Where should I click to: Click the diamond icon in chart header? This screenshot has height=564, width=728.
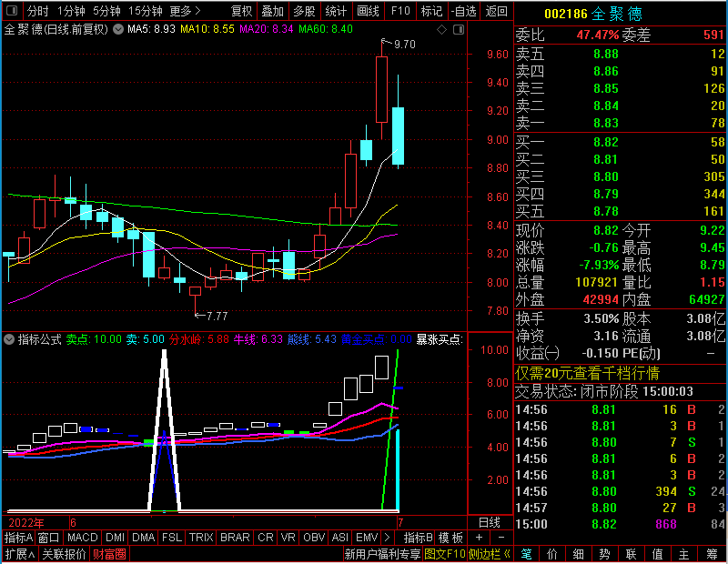tap(441, 30)
